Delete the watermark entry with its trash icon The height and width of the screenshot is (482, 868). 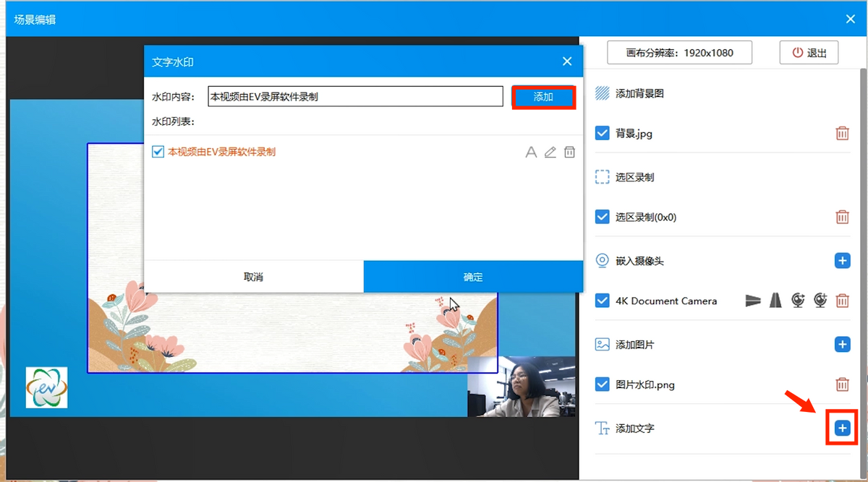pyautogui.click(x=570, y=152)
